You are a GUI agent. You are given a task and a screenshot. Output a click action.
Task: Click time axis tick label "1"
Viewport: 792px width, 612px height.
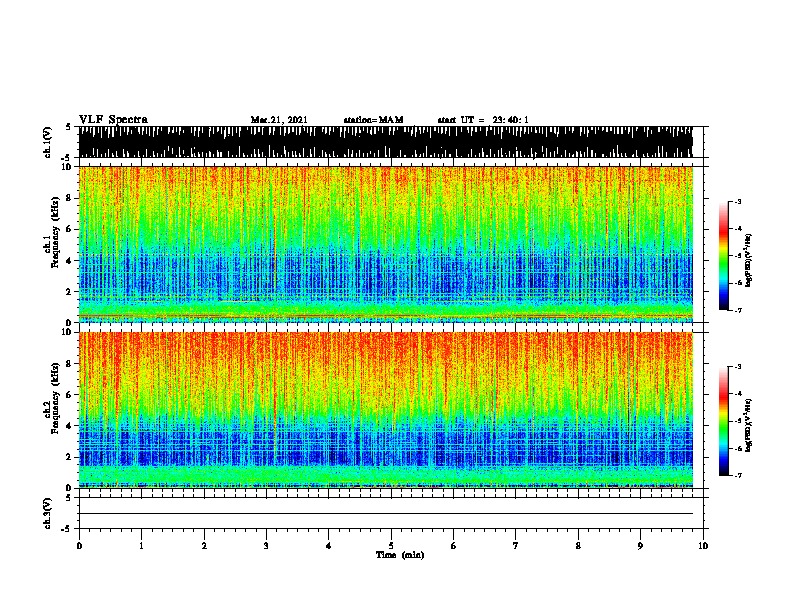tap(142, 546)
